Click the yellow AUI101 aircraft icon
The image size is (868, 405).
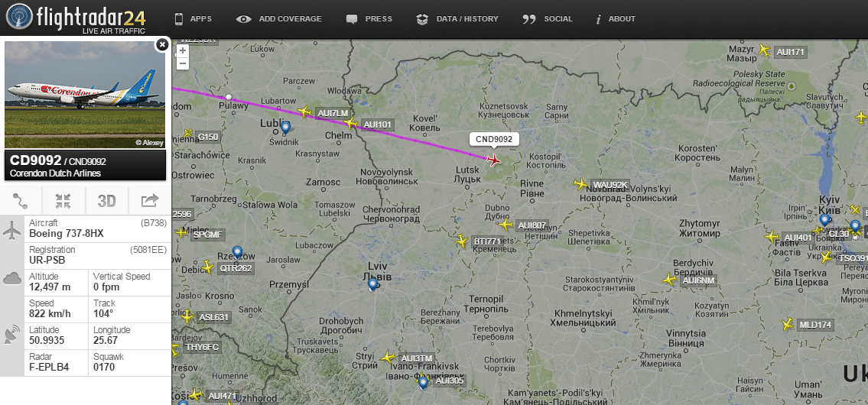349,123
